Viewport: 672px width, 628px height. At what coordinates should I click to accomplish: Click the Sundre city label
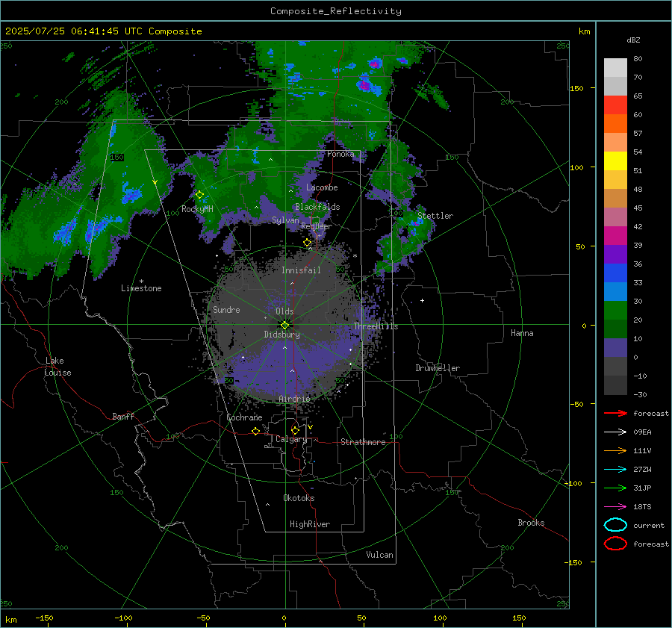(x=226, y=309)
